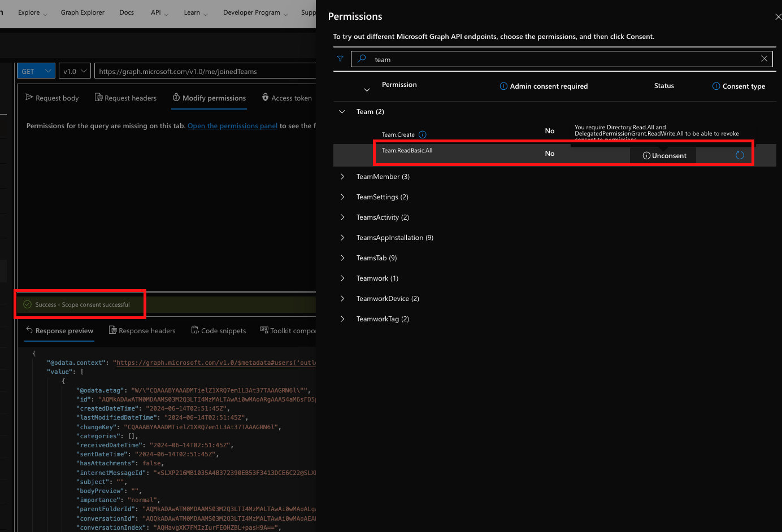Click the sort chevron above the Permission column

367,89
